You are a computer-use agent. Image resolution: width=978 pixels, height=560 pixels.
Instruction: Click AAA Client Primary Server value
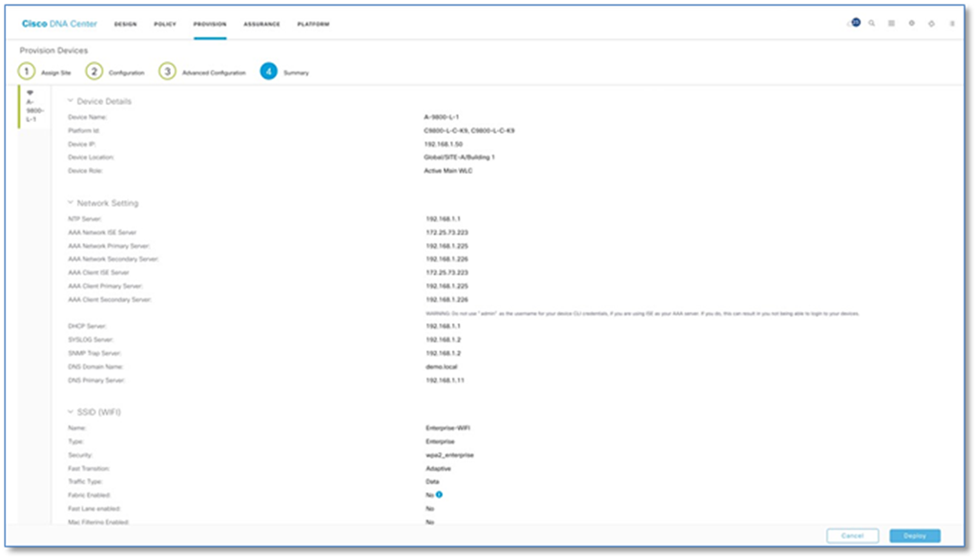[x=447, y=286]
